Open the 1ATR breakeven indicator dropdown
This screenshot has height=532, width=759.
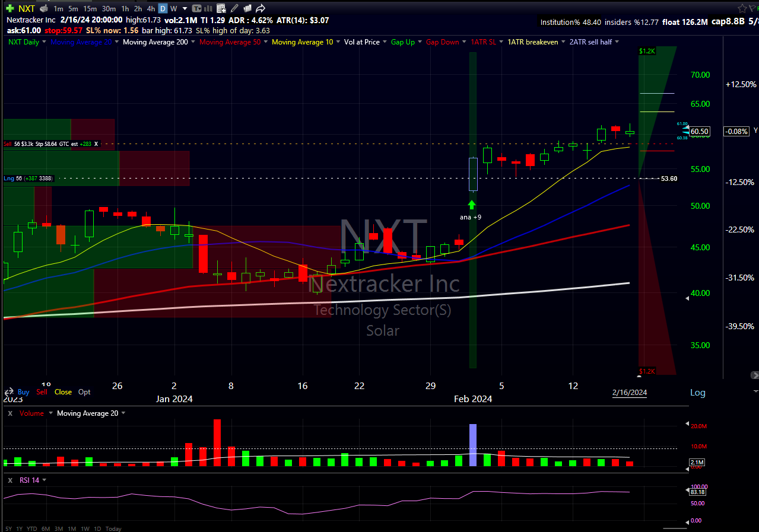[535, 42]
